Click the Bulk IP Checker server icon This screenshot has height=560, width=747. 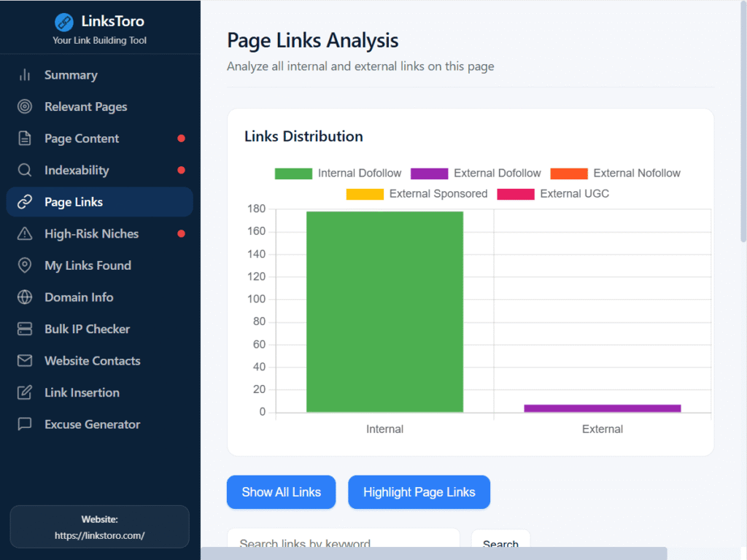pos(25,329)
